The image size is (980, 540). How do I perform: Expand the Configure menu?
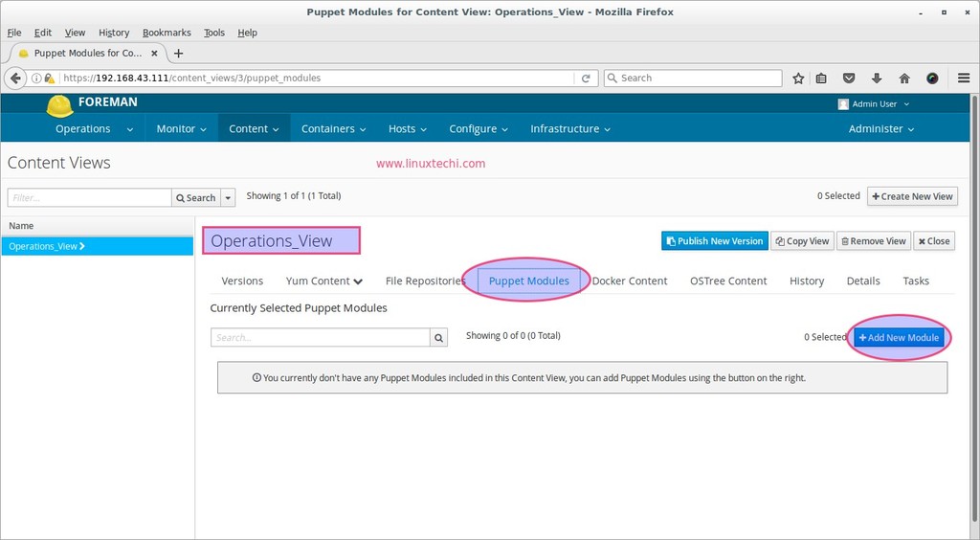coord(479,128)
